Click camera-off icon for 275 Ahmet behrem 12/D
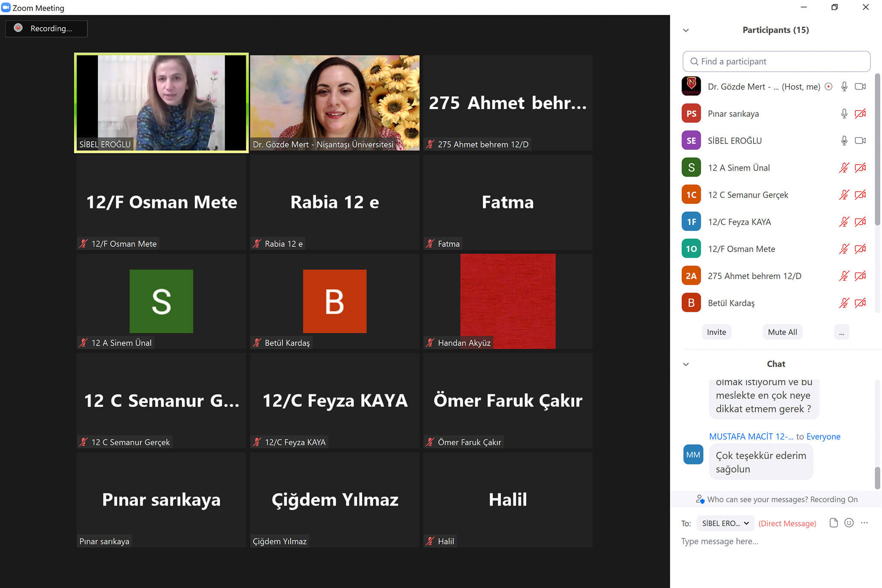 (860, 276)
